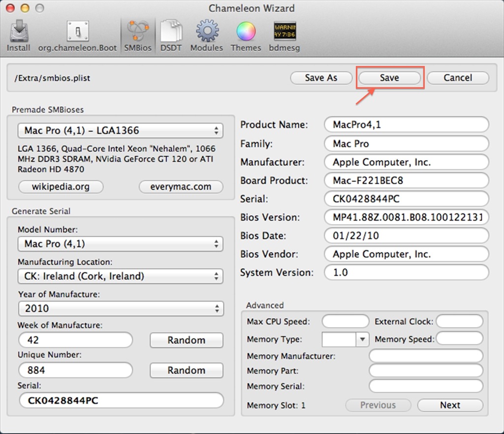
Task: Open the Modules gear icon
Action: click(x=207, y=35)
